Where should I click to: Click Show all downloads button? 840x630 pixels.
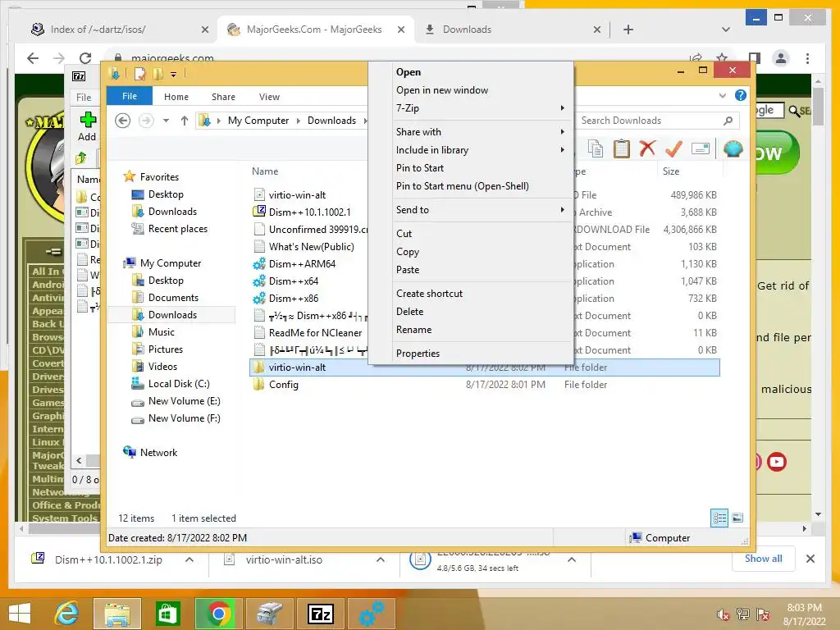pyautogui.click(x=763, y=559)
